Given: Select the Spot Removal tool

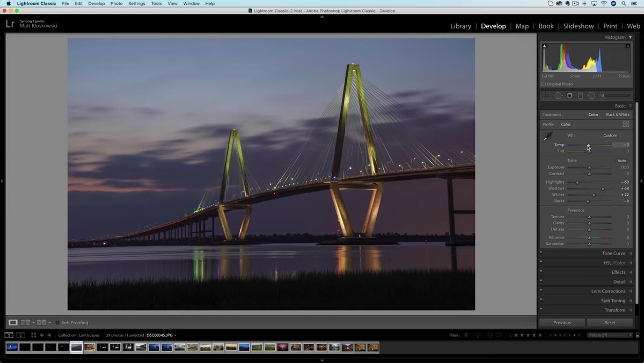Looking at the screenshot, I should tap(559, 96).
